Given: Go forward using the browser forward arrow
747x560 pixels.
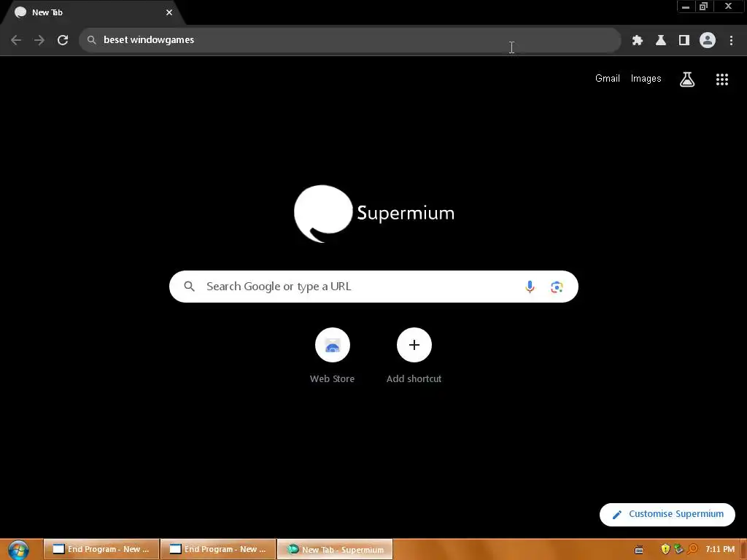Looking at the screenshot, I should click(x=39, y=40).
